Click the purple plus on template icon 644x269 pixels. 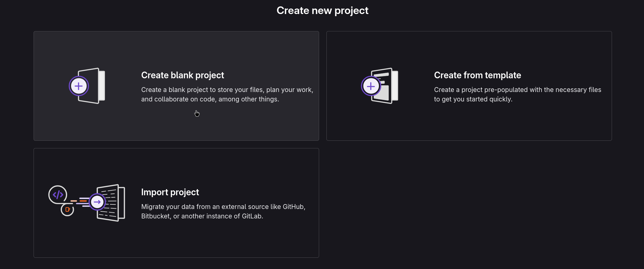pos(371,86)
